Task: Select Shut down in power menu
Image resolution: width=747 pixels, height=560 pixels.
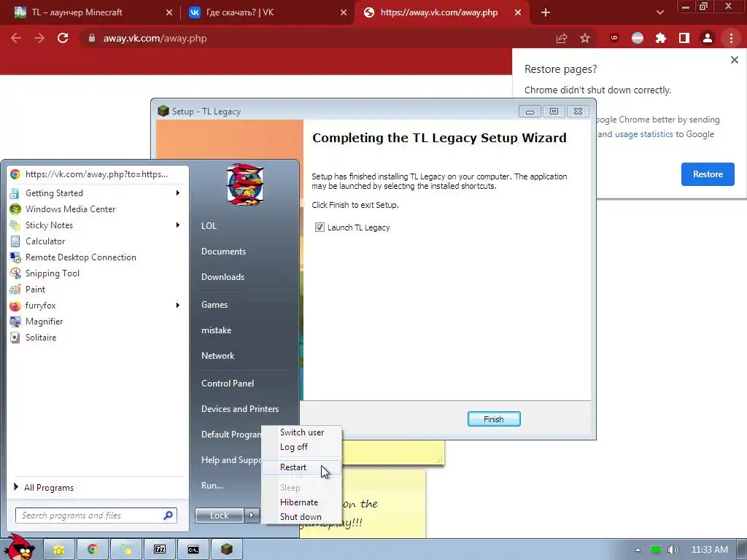Action: tap(302, 517)
